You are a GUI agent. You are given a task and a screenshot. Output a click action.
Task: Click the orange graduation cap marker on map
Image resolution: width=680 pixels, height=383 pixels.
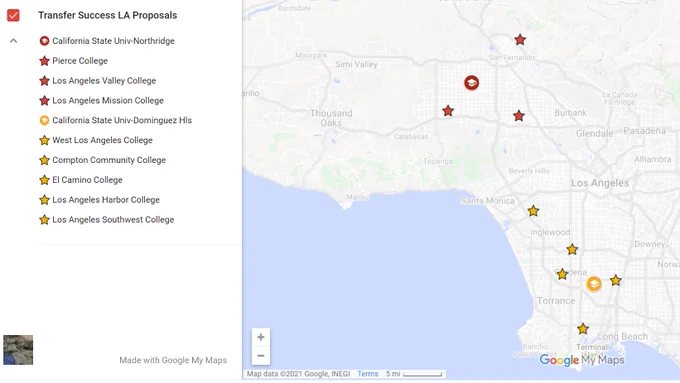click(594, 284)
